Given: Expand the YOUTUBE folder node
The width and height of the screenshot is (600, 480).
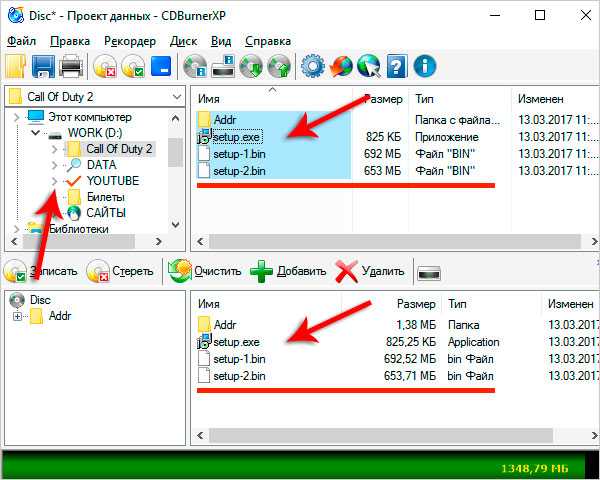Looking at the screenshot, I should click(x=54, y=181).
